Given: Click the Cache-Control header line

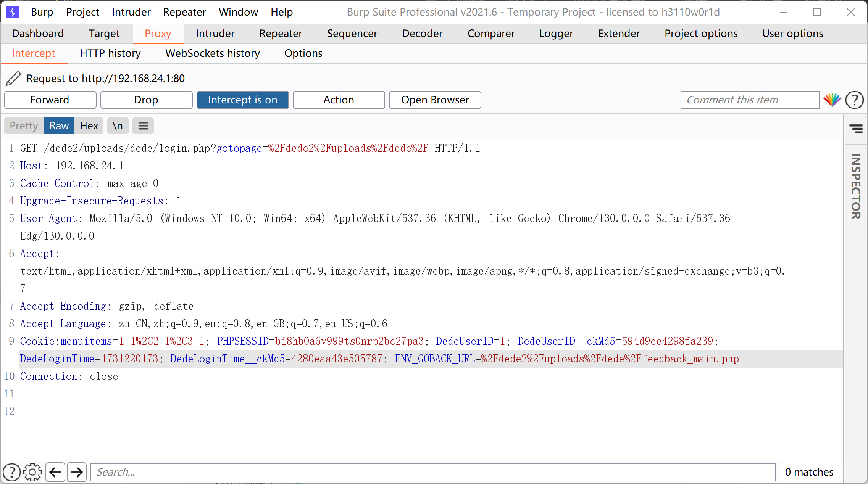Looking at the screenshot, I should click(89, 183).
